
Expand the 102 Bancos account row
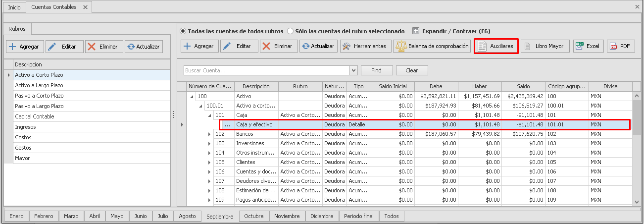(x=209, y=134)
